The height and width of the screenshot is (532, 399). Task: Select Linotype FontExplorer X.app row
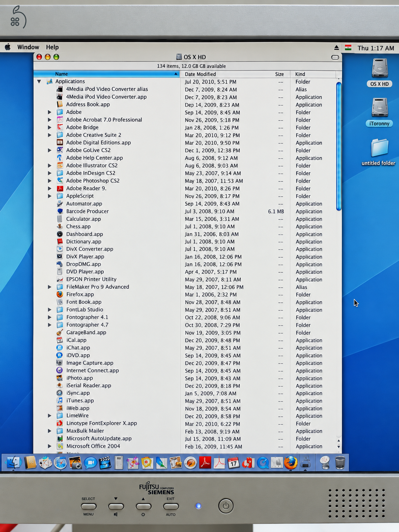coord(188,423)
